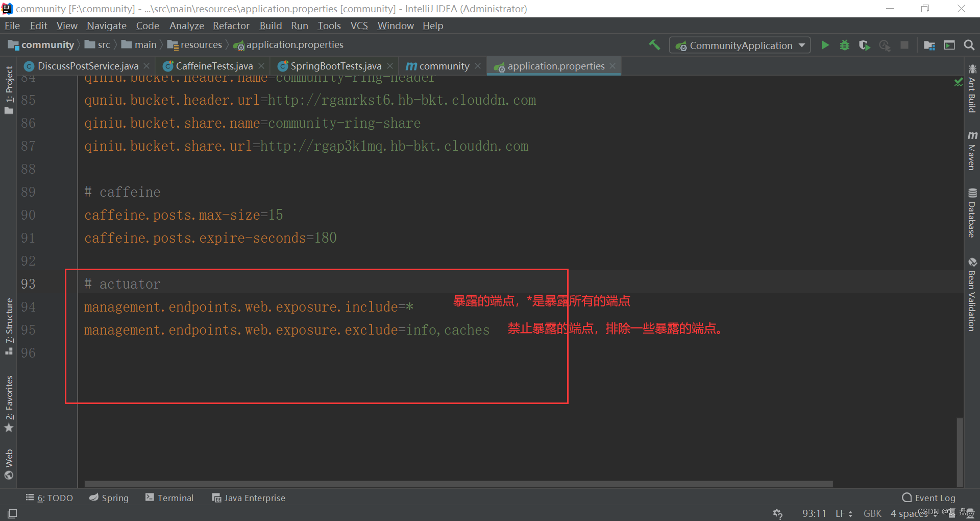Click the green Run button
The width and height of the screenshot is (980, 521).
click(x=825, y=45)
